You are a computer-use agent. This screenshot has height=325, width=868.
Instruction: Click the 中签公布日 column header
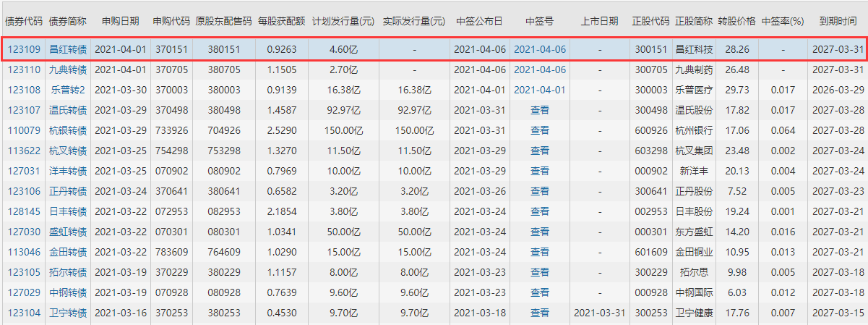pyautogui.click(x=479, y=22)
